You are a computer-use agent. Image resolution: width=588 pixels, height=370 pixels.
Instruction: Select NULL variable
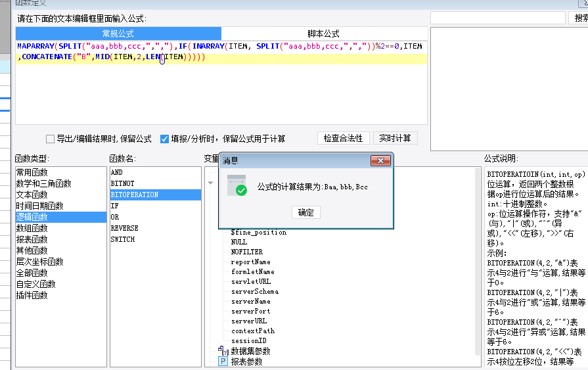tap(239, 242)
